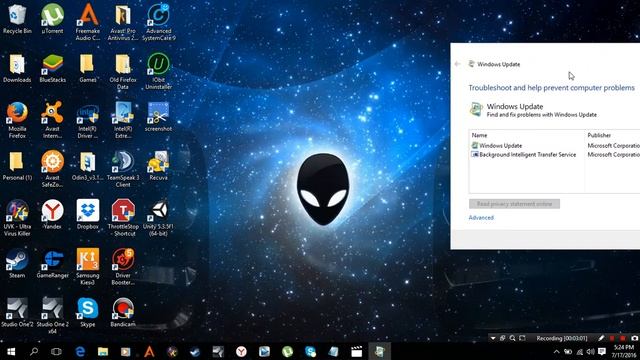
Task: Select the Personal (1) folder
Action: point(17,166)
